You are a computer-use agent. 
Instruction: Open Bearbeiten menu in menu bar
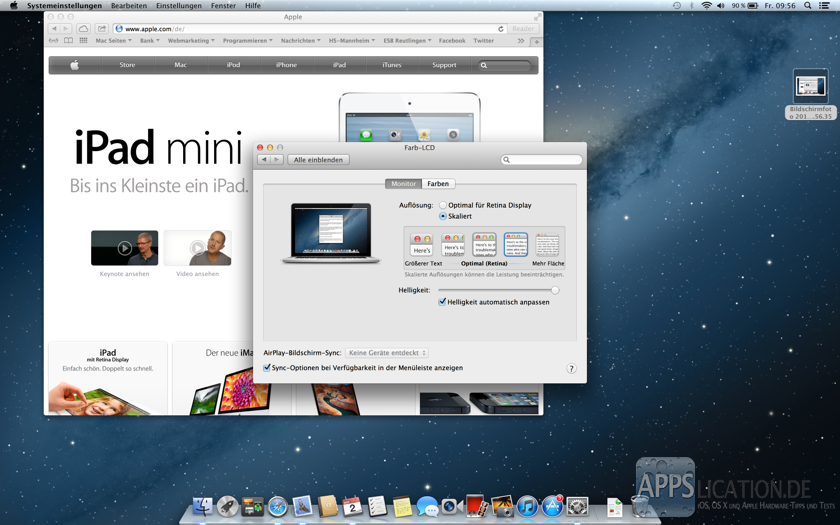129,5
